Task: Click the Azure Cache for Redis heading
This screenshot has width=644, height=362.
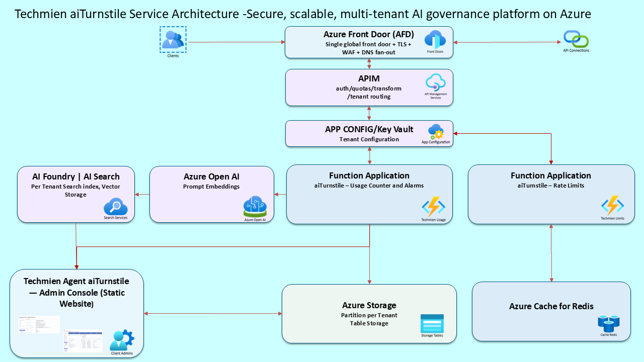Action: click(x=551, y=306)
